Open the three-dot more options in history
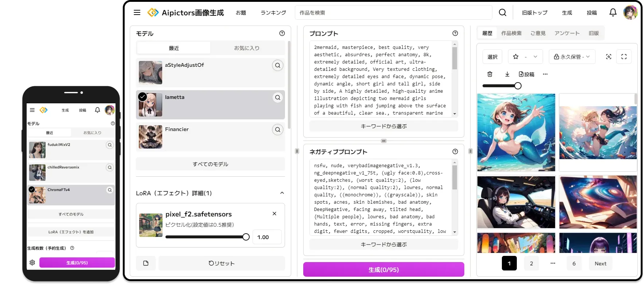 tap(545, 74)
